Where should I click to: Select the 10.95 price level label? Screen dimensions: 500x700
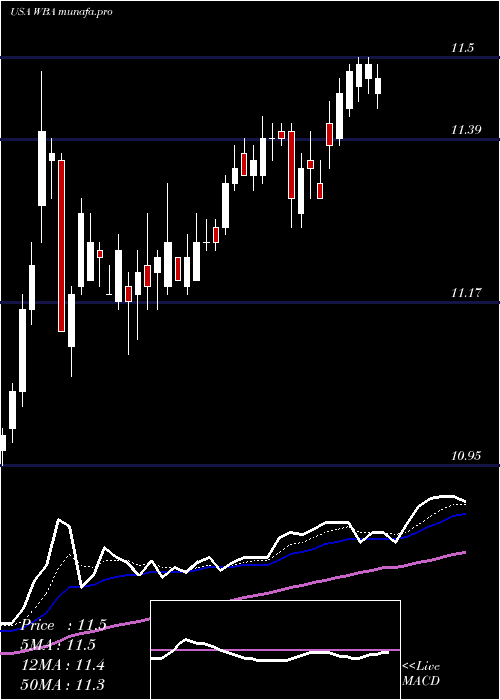coord(466,455)
